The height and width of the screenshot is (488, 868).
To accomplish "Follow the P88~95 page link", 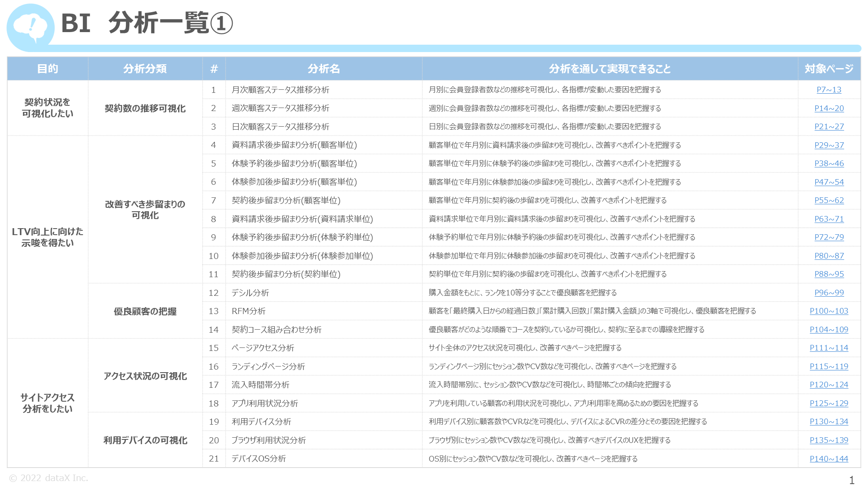I will click(829, 274).
